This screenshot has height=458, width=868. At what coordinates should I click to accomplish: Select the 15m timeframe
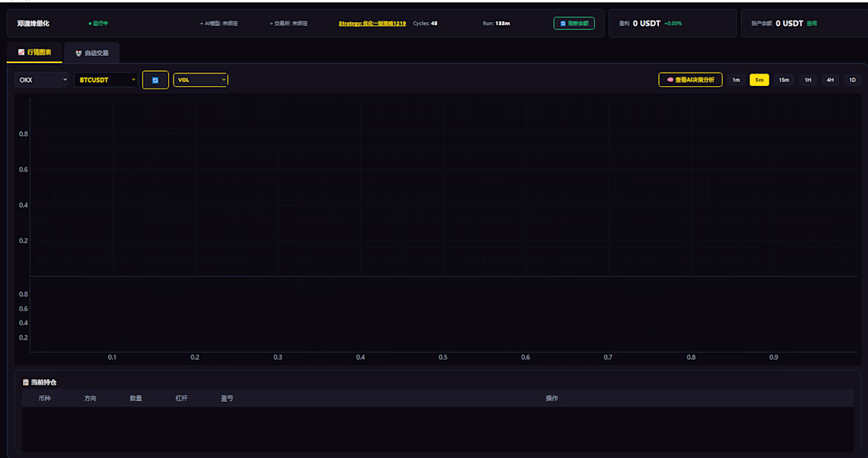pos(784,80)
